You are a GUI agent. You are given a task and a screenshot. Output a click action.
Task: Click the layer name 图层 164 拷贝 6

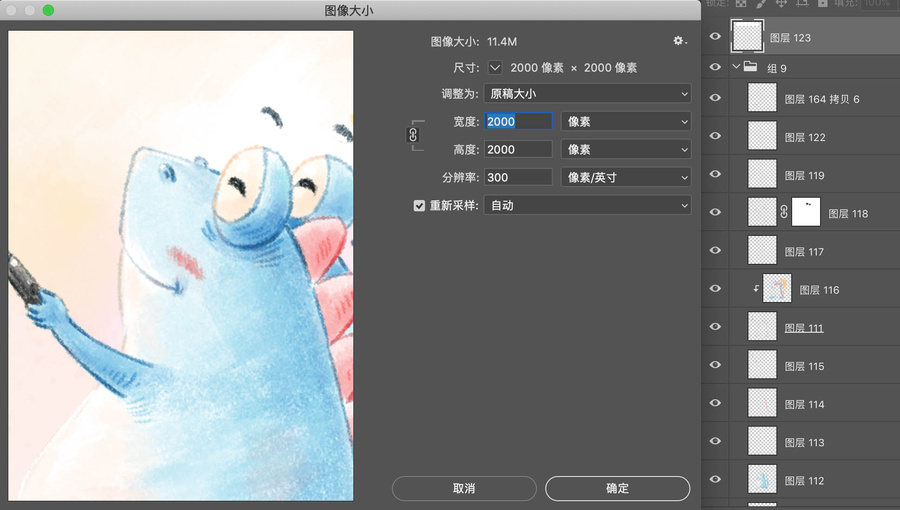pos(822,99)
